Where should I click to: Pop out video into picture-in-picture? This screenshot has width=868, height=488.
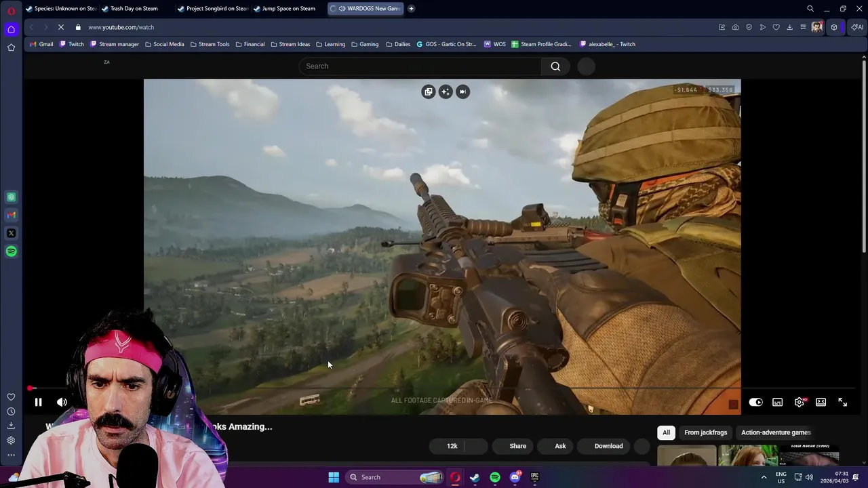click(428, 91)
